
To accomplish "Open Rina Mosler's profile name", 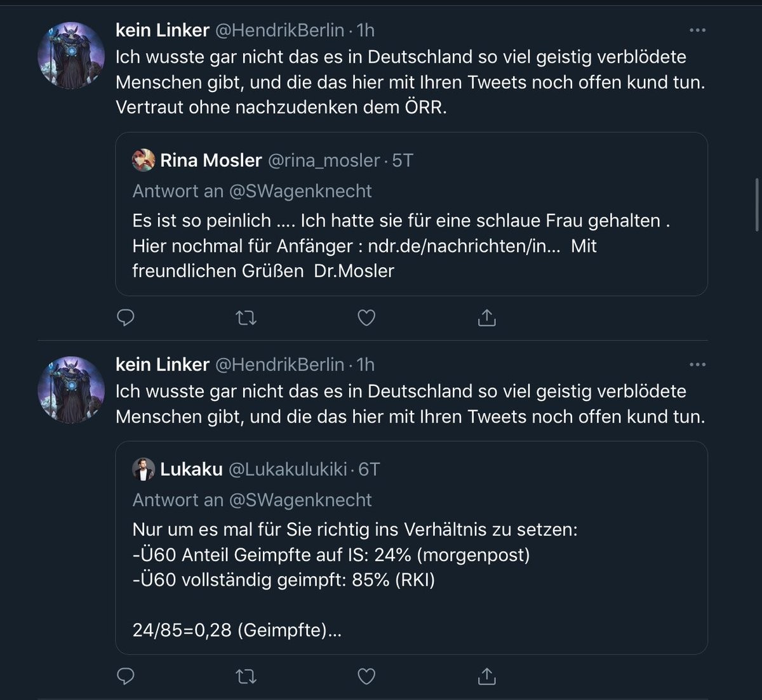I will point(211,161).
